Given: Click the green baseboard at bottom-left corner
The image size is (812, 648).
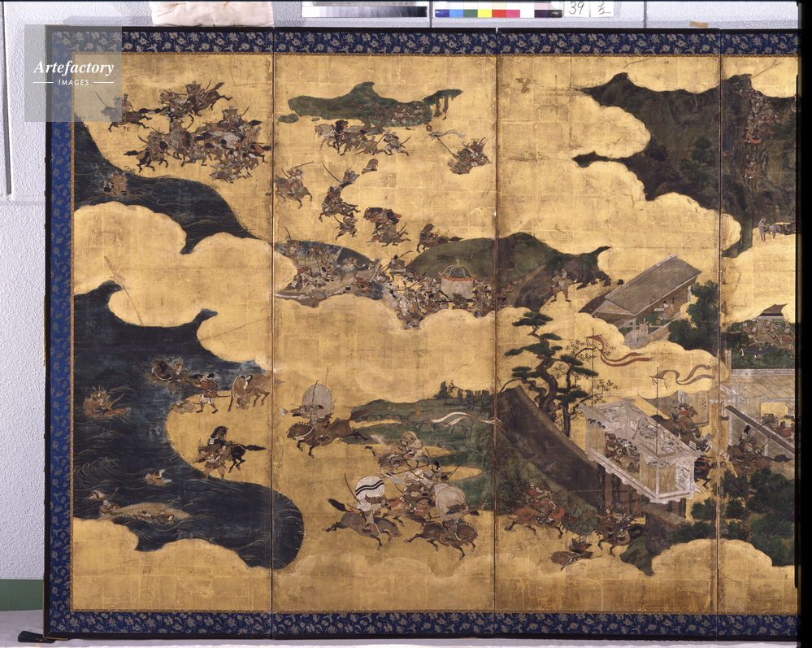Looking at the screenshot, I should 21,594.
